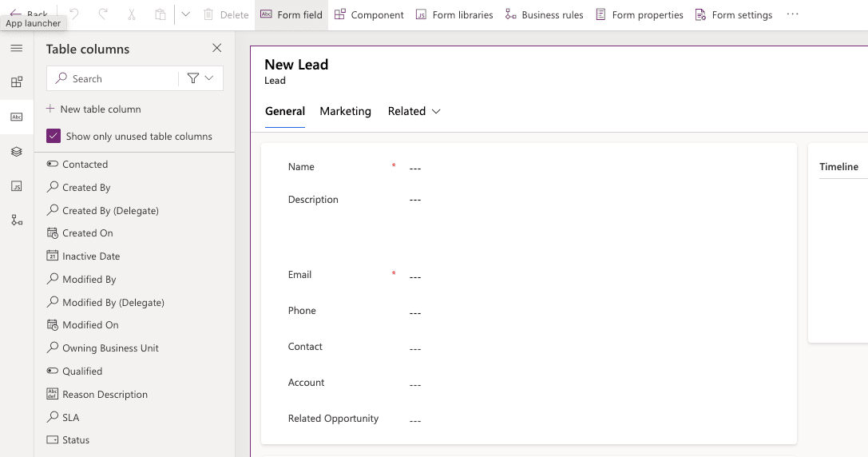Open the Tree view layers icon
Screen dimensions: 868x457
(17, 152)
